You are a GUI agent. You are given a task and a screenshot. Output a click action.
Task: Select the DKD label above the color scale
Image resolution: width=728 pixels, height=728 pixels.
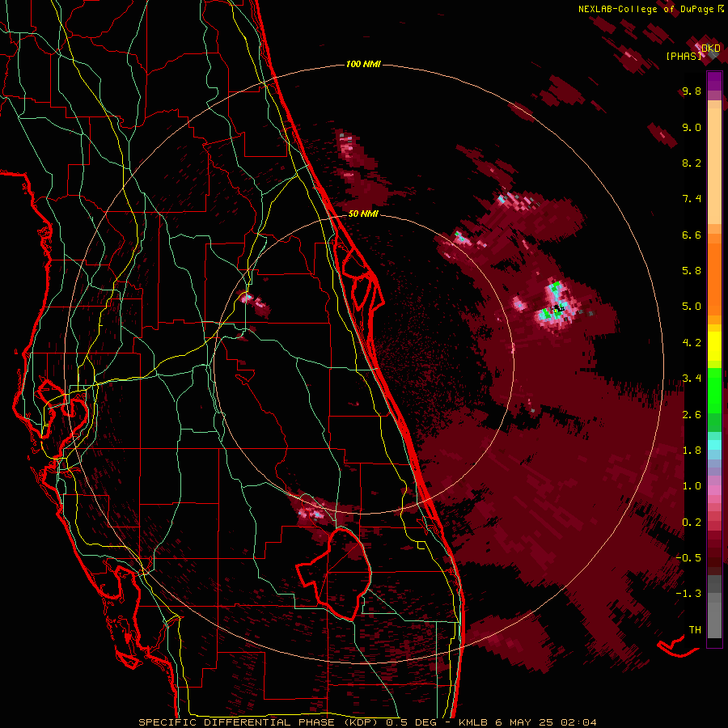[x=711, y=48]
